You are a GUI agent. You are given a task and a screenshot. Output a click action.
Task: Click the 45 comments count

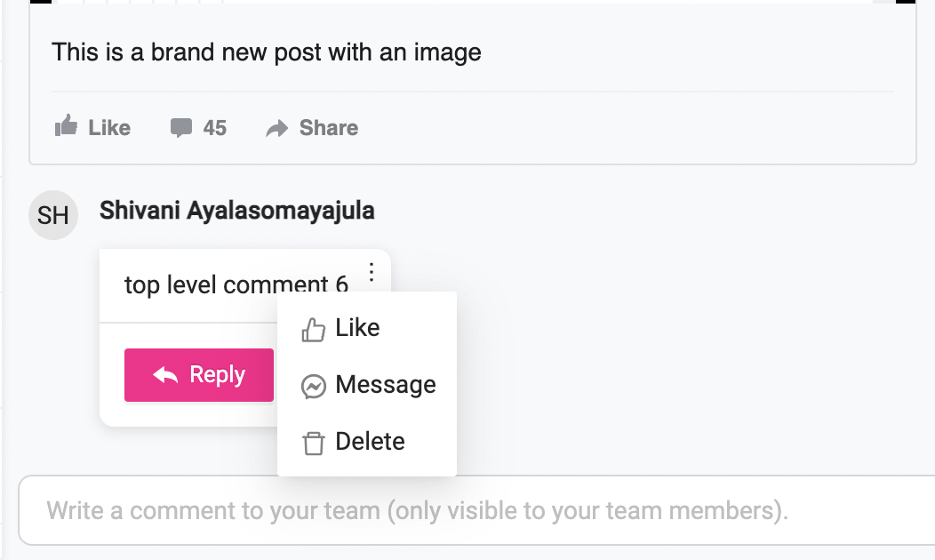[214, 128]
